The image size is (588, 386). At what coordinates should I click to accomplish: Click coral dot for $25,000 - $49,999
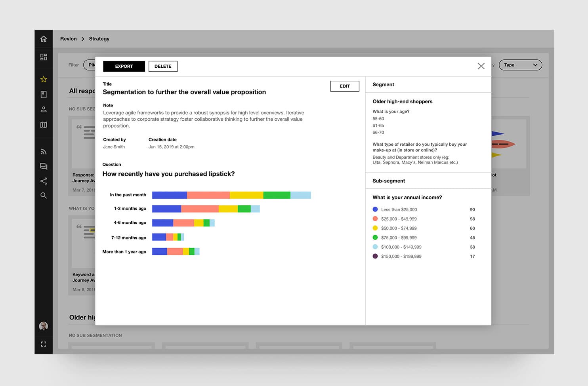point(375,219)
